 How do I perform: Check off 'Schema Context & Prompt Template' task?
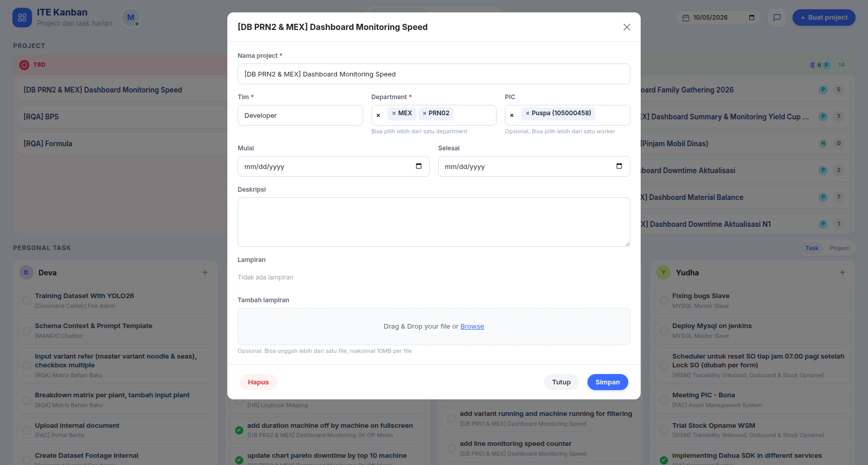(27, 331)
